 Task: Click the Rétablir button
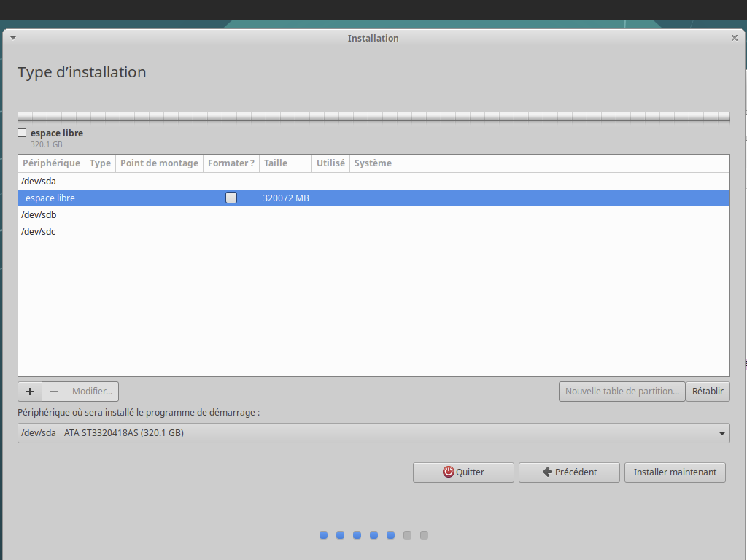pos(708,392)
